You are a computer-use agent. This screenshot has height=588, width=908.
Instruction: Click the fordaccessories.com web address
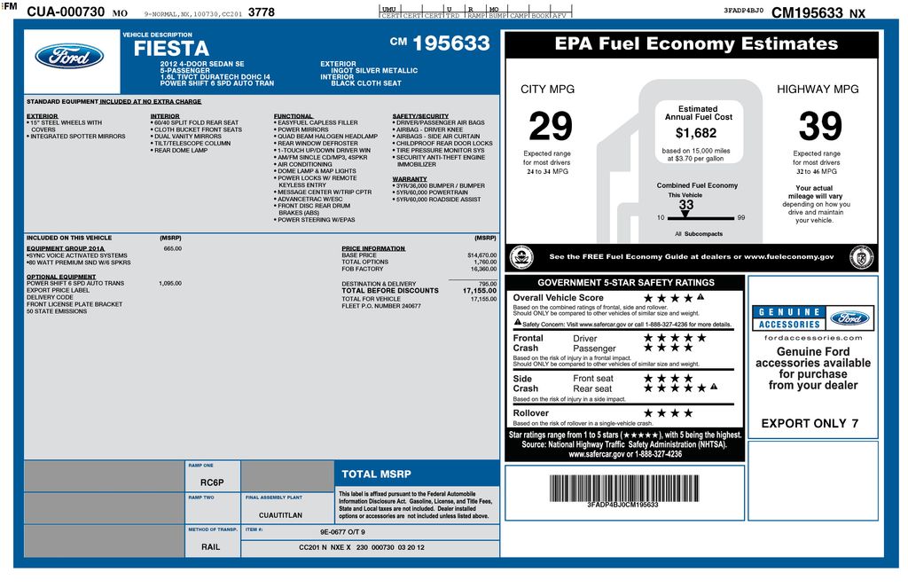812,338
